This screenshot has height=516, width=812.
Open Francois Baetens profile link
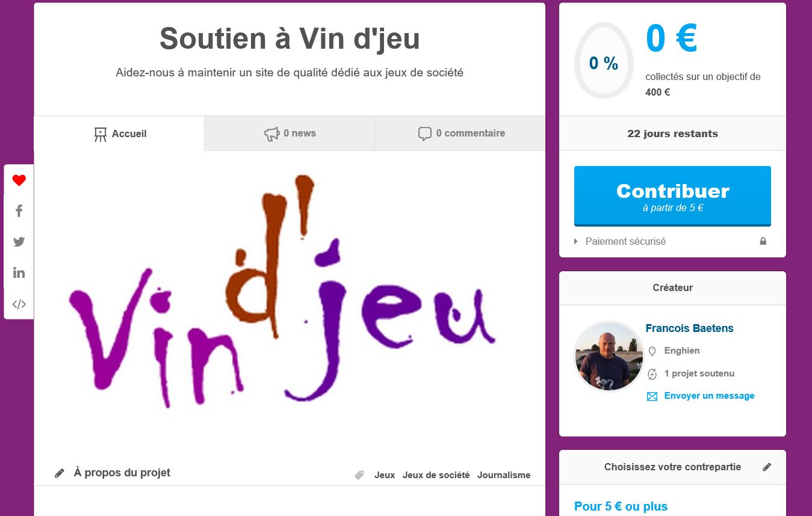click(689, 328)
